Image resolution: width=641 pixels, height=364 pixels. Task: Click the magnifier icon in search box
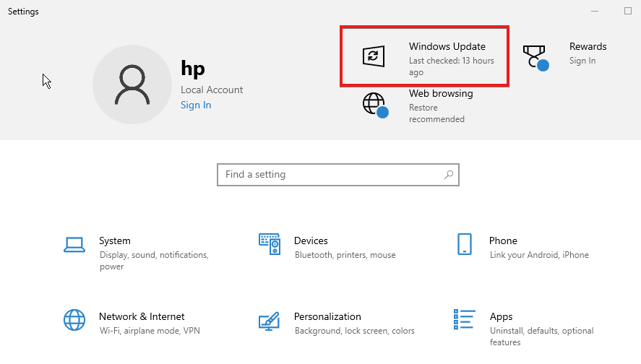tap(449, 175)
